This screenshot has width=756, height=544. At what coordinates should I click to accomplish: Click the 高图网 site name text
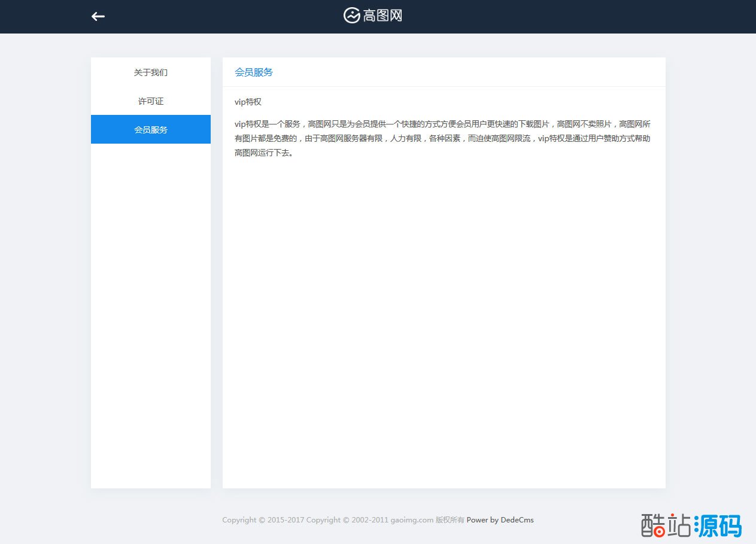point(382,16)
